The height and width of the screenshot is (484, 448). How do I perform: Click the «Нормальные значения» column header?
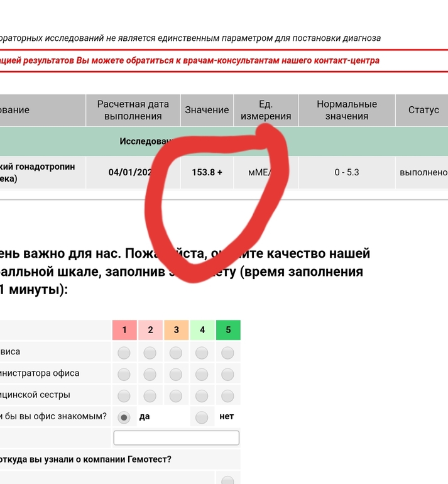(346, 110)
